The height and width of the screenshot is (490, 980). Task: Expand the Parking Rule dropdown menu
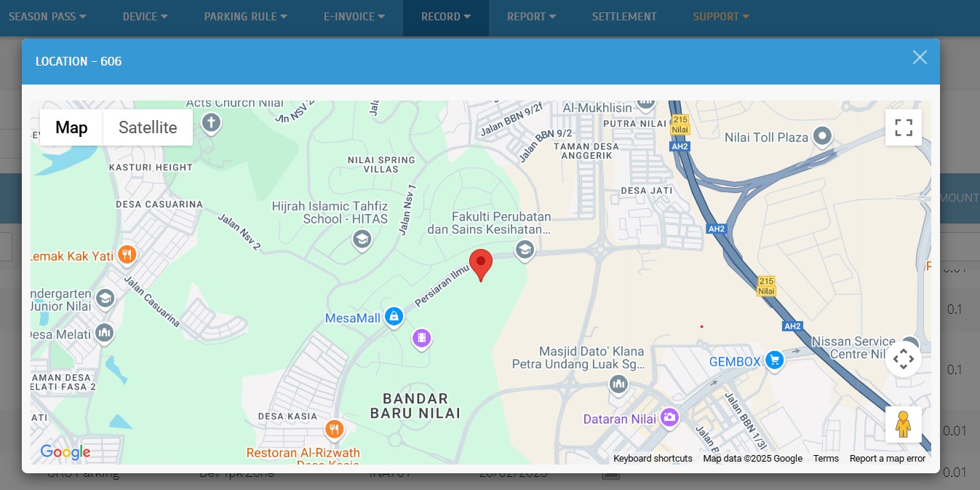(x=245, y=17)
